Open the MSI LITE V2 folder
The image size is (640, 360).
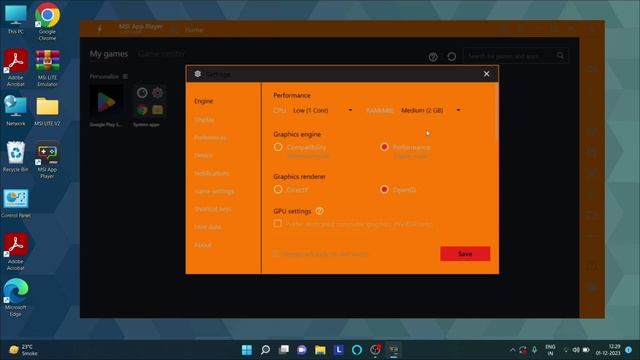[x=47, y=111]
